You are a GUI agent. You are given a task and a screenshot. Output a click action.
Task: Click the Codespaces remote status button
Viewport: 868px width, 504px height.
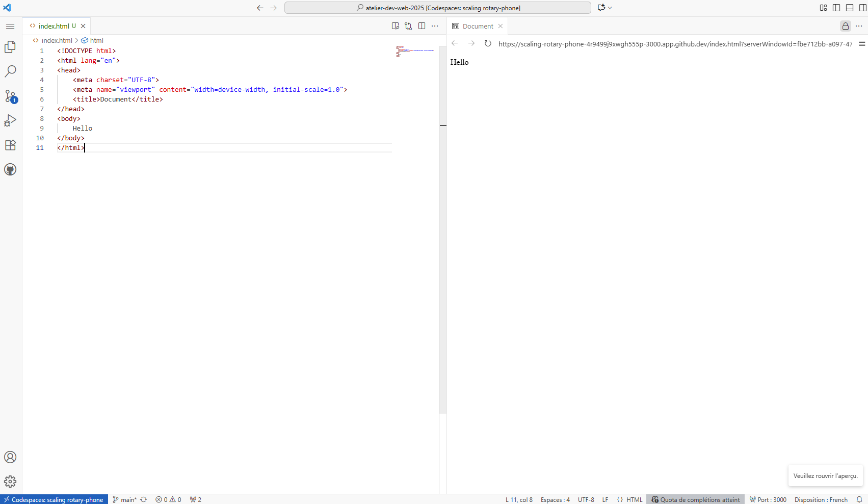54,499
